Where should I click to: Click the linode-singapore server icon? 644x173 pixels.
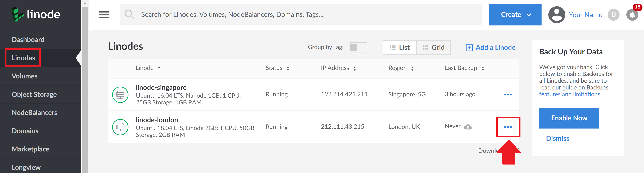[120, 95]
